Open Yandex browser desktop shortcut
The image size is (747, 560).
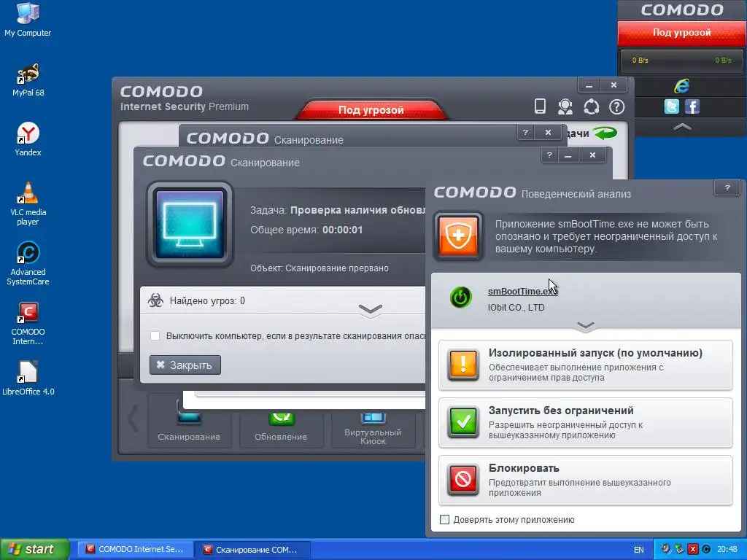28,139
